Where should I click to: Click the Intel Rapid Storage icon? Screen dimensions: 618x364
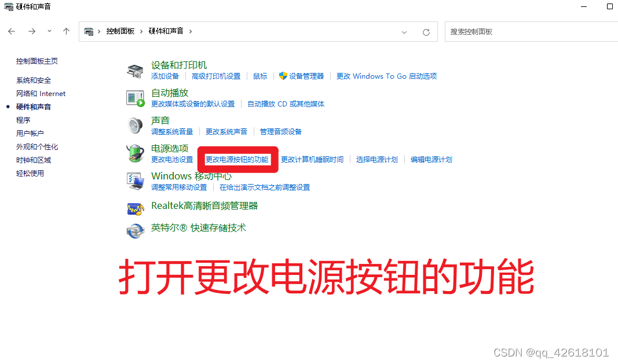135,231
